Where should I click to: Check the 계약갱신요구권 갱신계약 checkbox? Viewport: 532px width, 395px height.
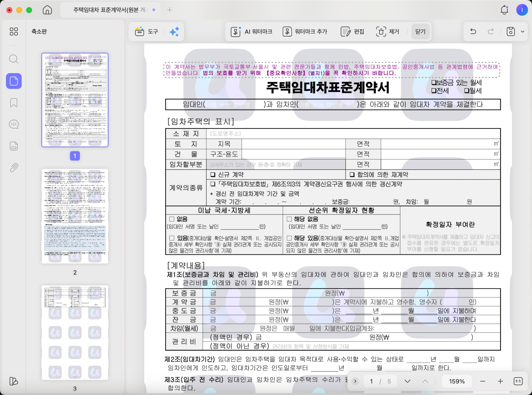pyautogui.click(x=213, y=184)
